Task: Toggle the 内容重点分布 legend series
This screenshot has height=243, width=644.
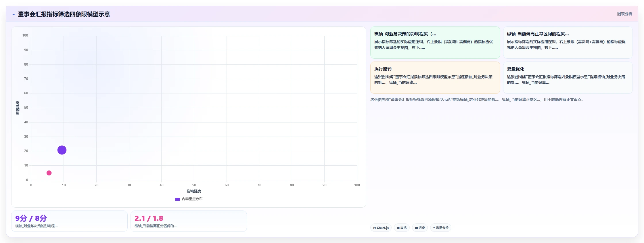Action: [x=189, y=199]
